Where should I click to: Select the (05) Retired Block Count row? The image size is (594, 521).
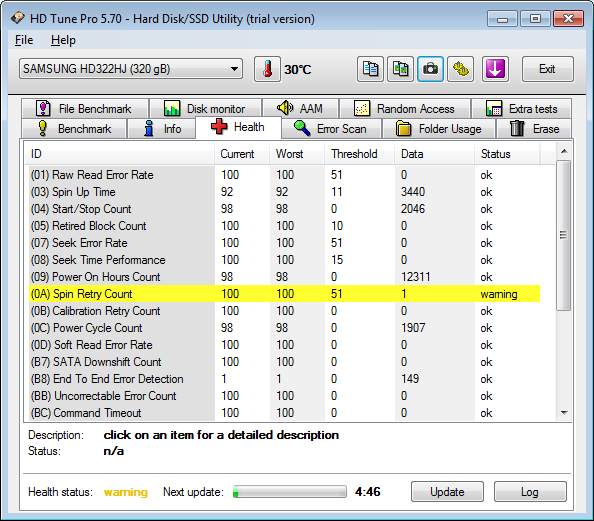(284, 226)
